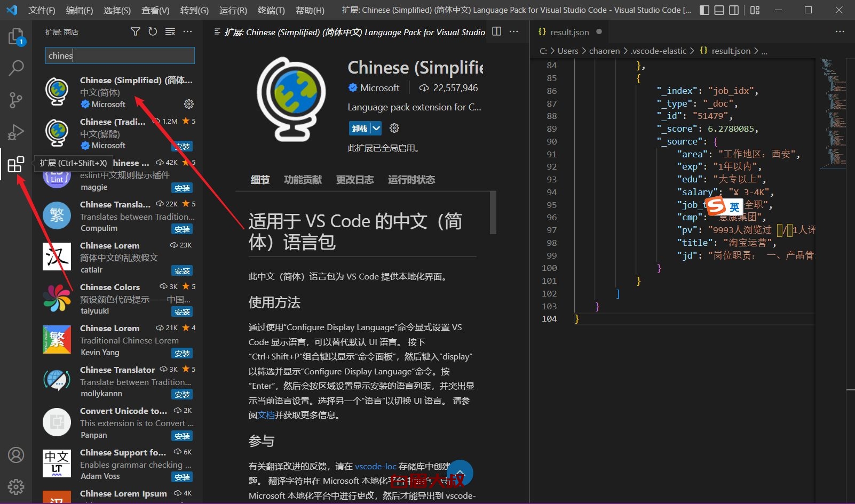Open the Run and Debug view
The height and width of the screenshot is (504, 855).
pyautogui.click(x=16, y=132)
